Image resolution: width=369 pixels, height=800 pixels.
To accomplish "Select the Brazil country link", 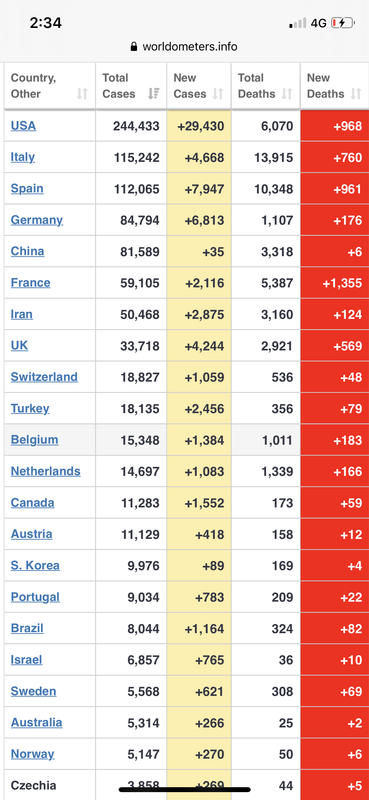I will click(x=27, y=628).
